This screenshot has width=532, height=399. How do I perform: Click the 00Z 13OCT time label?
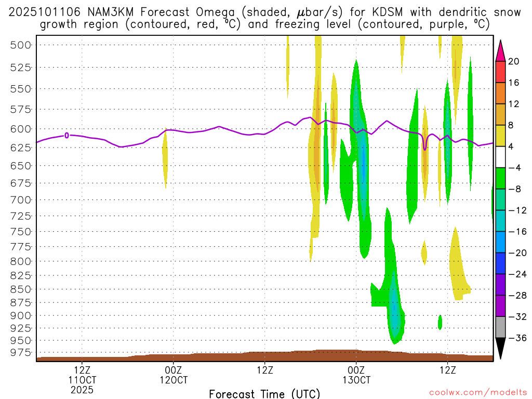click(356, 375)
